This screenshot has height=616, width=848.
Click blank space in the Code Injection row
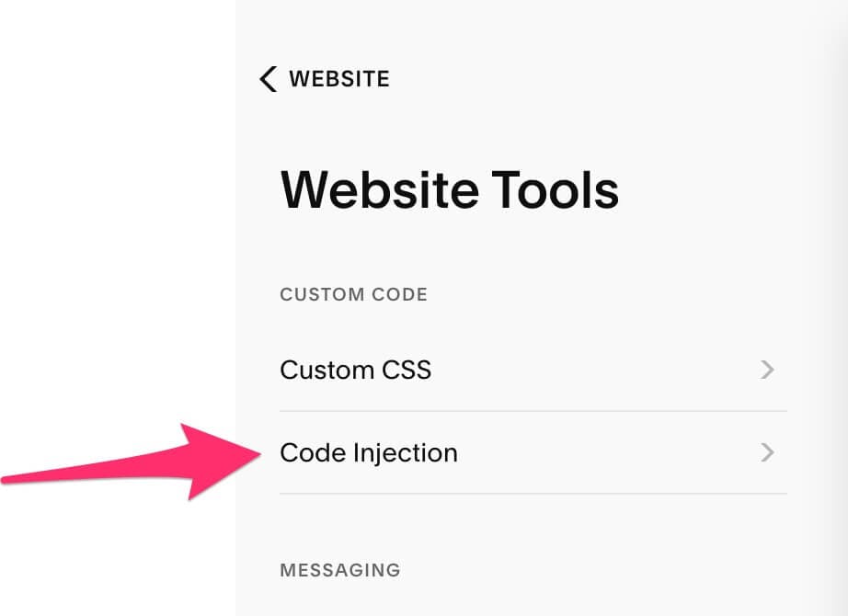(606, 452)
